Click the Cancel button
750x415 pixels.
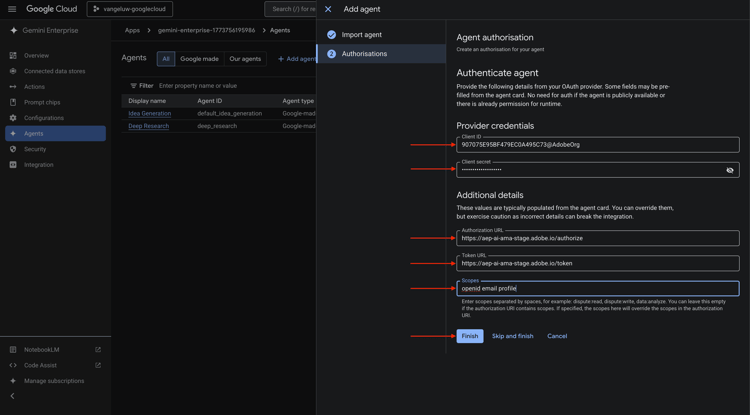[x=557, y=336]
